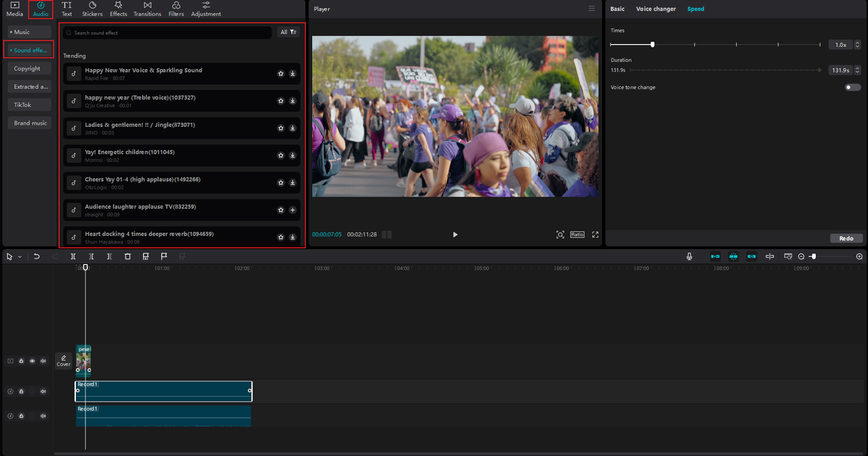868x456 pixels.
Task: Mute the video track audio
Action: coord(43,361)
